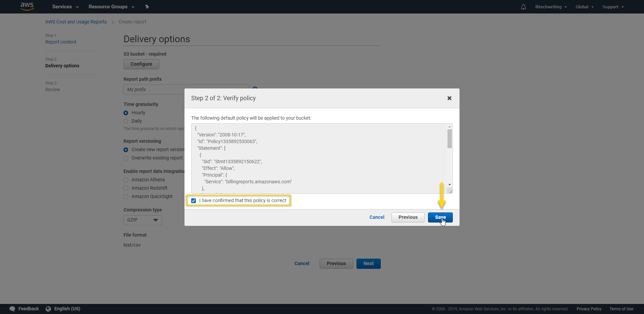The height and width of the screenshot is (314, 644).
Task: Click Next on the Delivery options page
Action: click(368, 263)
